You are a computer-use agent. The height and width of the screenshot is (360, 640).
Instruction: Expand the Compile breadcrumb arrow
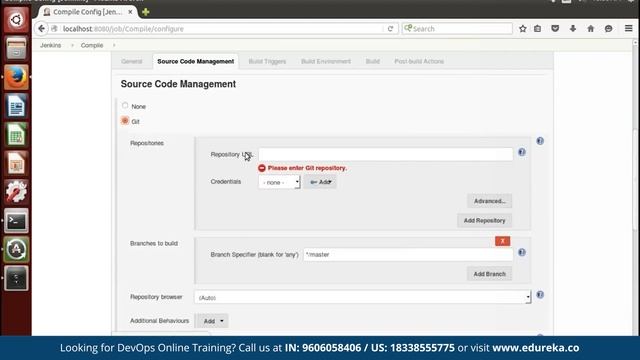114,45
